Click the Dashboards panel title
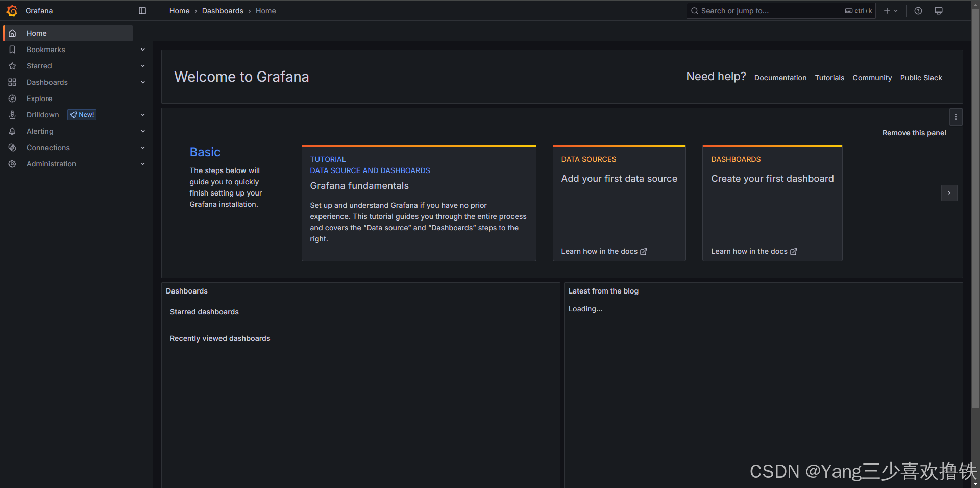 click(x=187, y=291)
